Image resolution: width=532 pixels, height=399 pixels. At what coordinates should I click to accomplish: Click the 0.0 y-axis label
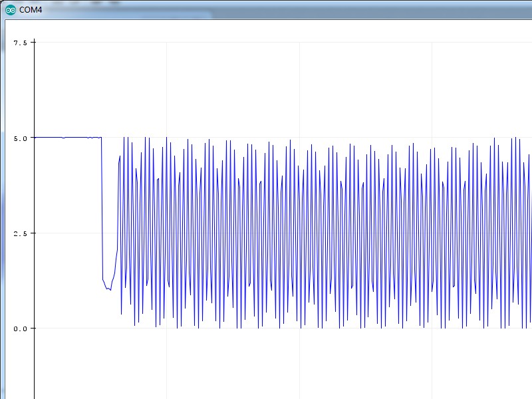pyautogui.click(x=21, y=329)
